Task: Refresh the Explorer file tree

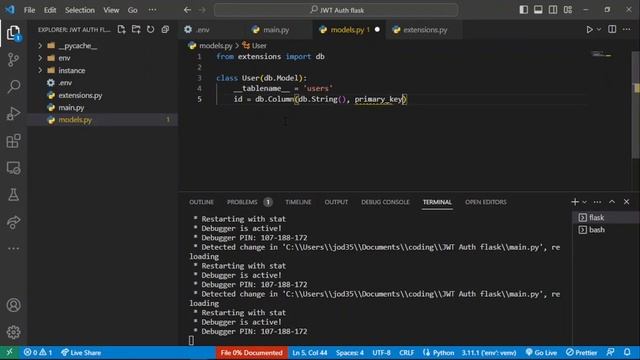Action: coord(151,29)
